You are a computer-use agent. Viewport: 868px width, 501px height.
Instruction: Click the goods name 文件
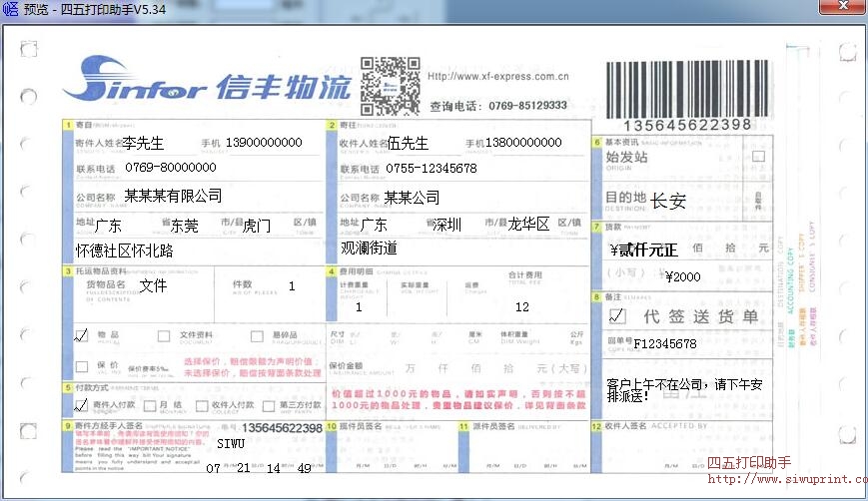(153, 285)
